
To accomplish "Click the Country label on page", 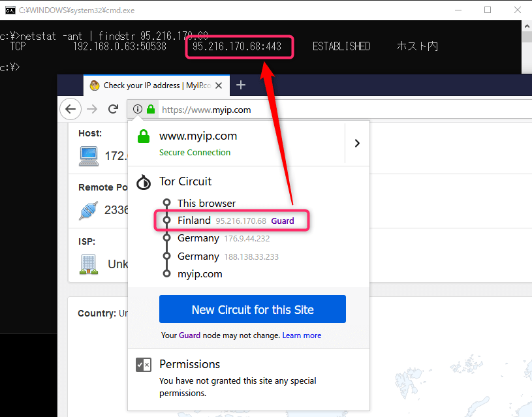I will coord(97,313).
